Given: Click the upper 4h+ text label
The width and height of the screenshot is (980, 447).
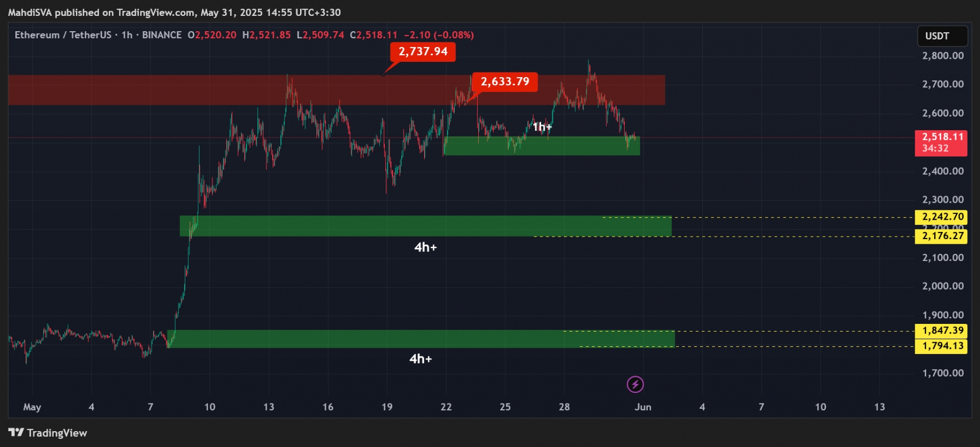Looking at the screenshot, I should [x=425, y=248].
